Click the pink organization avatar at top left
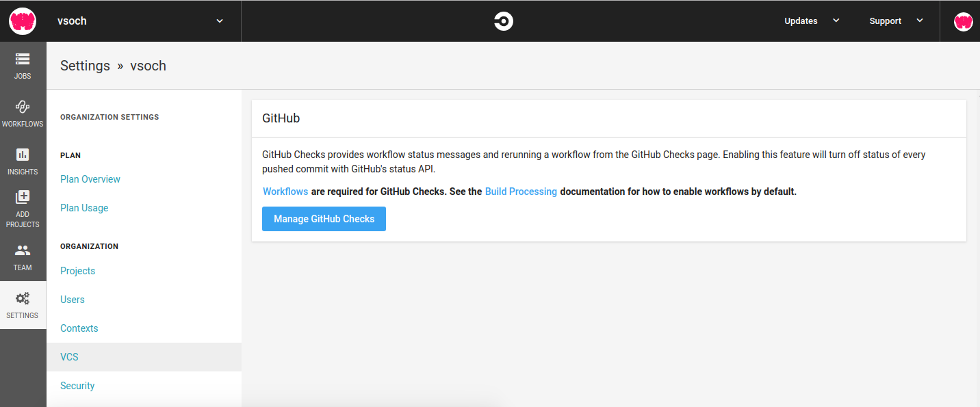The image size is (980, 407). click(23, 21)
